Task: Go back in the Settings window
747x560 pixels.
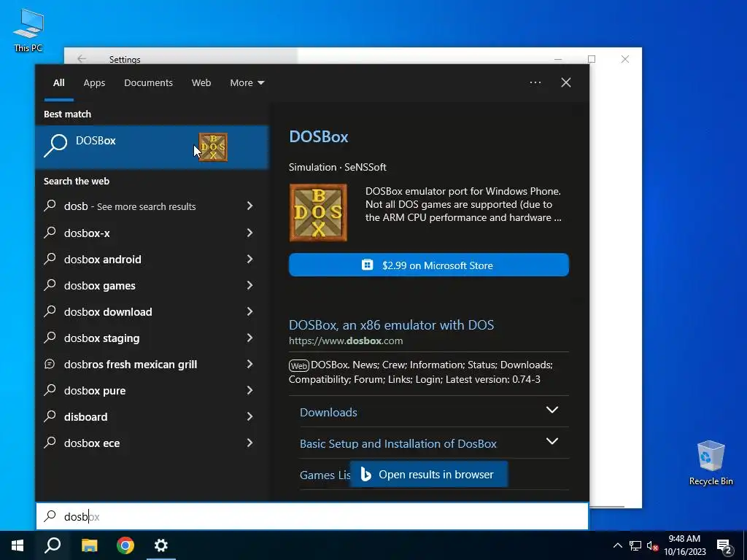Action: (x=82, y=58)
